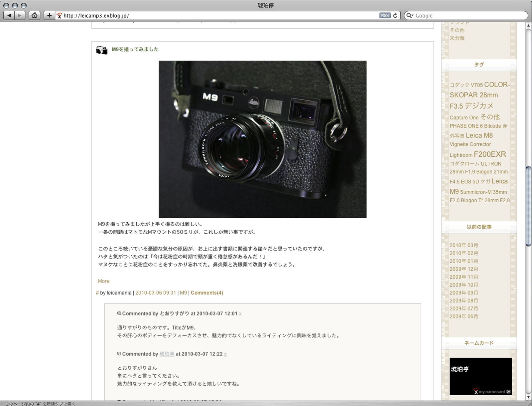Open tag Bitcode

(x=492, y=126)
